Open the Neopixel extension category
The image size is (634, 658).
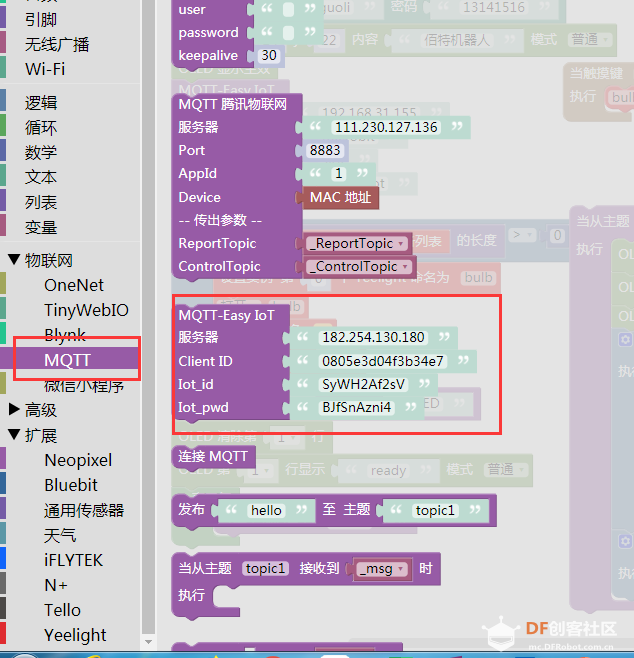[78, 460]
